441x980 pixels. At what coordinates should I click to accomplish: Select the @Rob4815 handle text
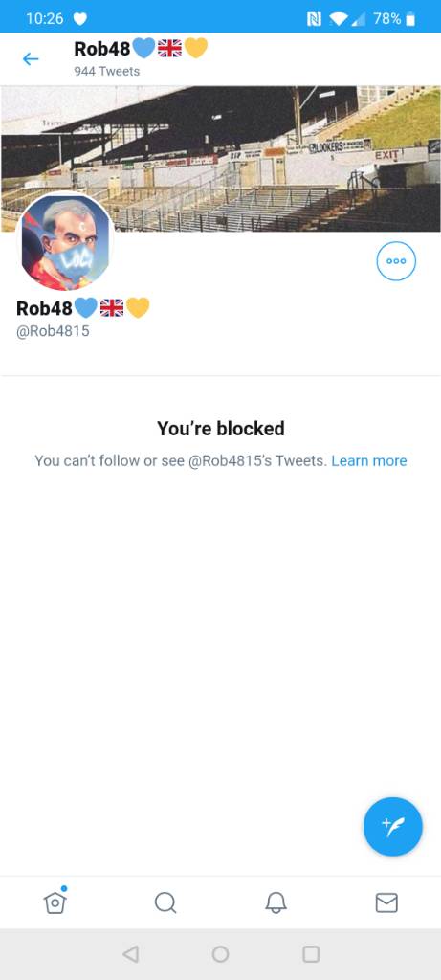[53, 331]
